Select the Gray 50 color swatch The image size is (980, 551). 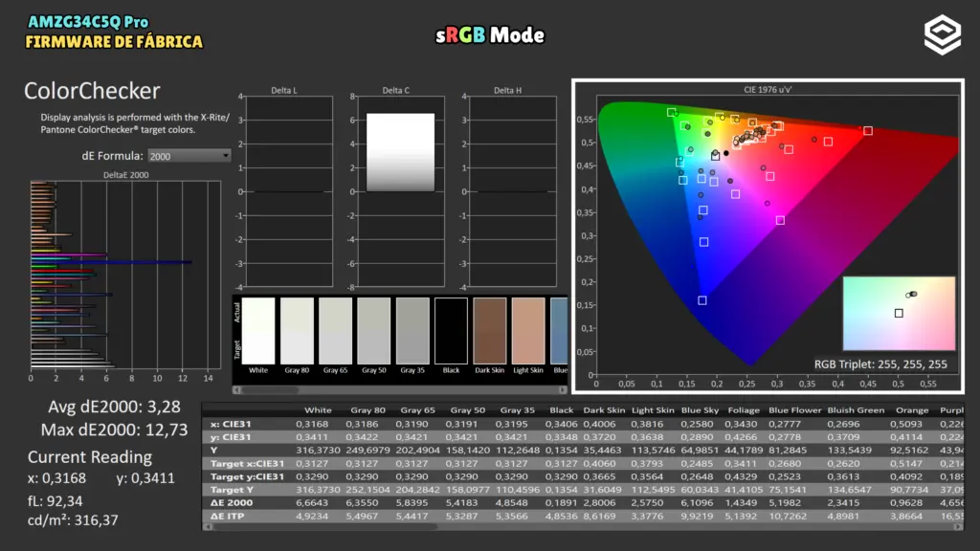[x=374, y=330]
